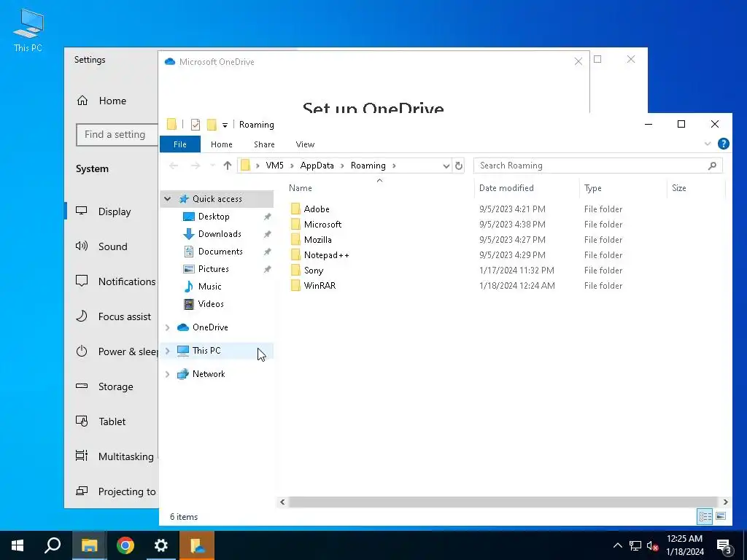Go up one folder level with the up arrow
Image resolution: width=747 pixels, height=560 pixels.
(x=228, y=166)
